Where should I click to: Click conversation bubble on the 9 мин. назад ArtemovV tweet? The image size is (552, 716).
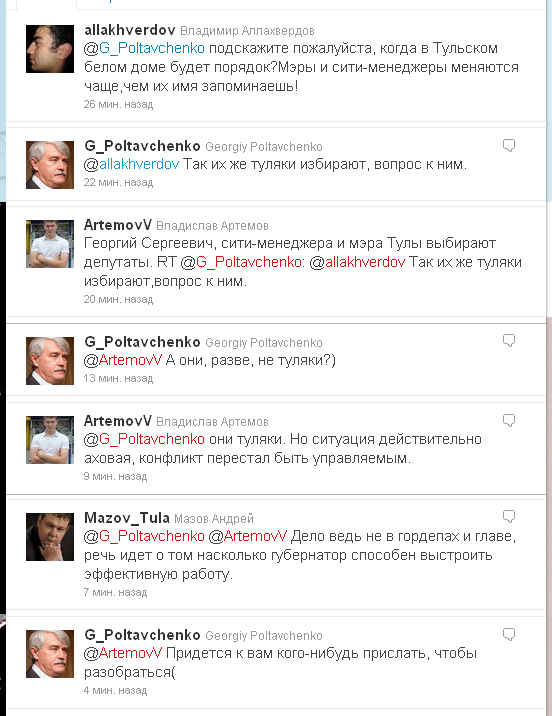[509, 420]
